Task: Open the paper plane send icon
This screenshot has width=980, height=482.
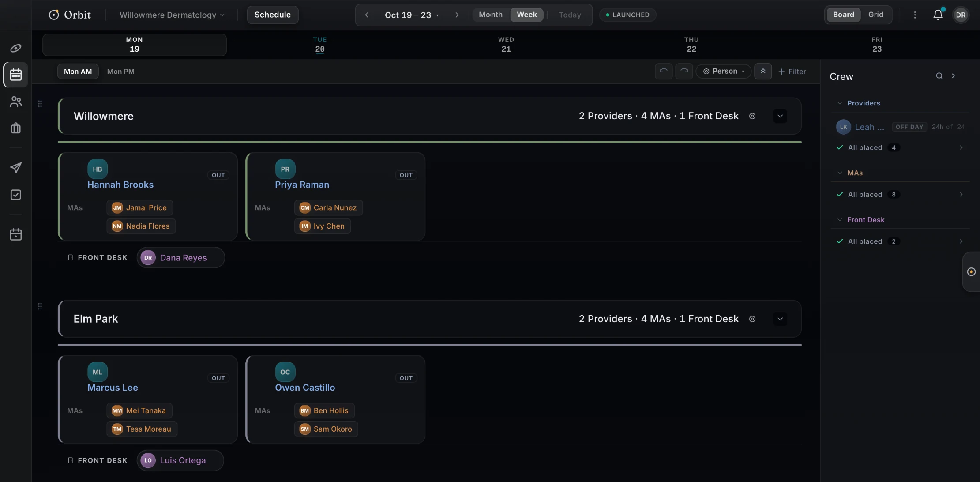Action: tap(16, 168)
